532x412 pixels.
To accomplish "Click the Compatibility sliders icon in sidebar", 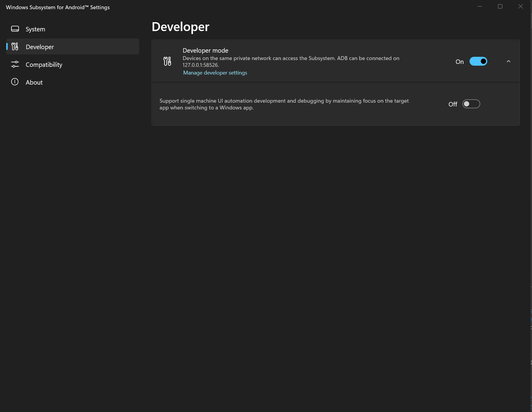I will click(x=15, y=64).
